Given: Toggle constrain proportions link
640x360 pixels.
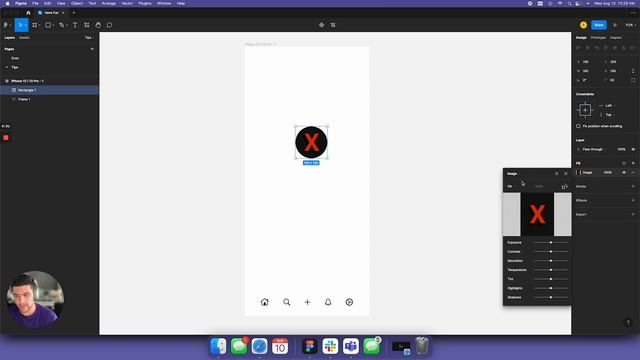Looking at the screenshot, I should [x=633, y=71].
